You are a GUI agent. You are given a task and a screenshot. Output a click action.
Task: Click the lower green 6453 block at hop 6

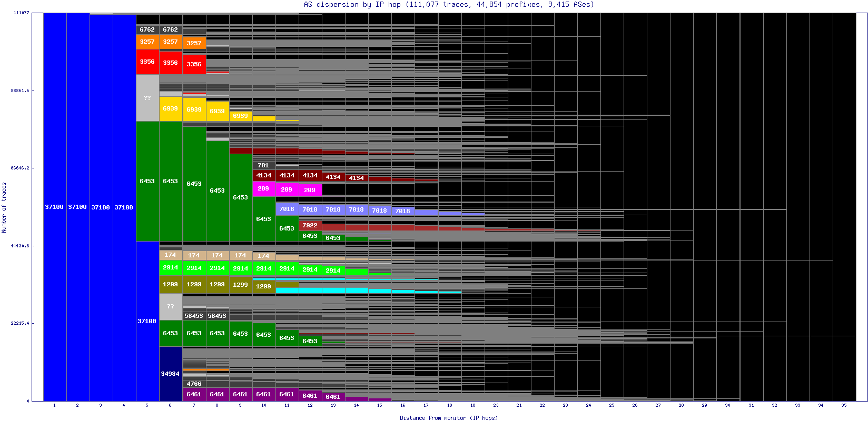click(171, 334)
